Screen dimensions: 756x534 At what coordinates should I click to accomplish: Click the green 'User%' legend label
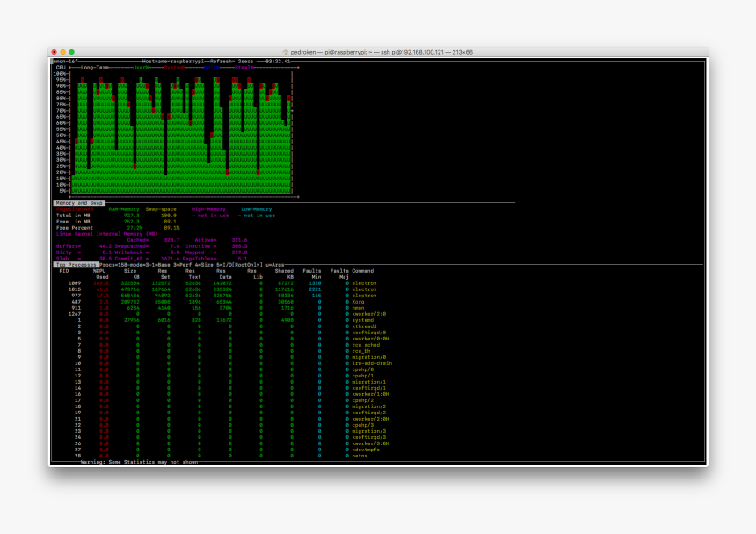point(141,68)
